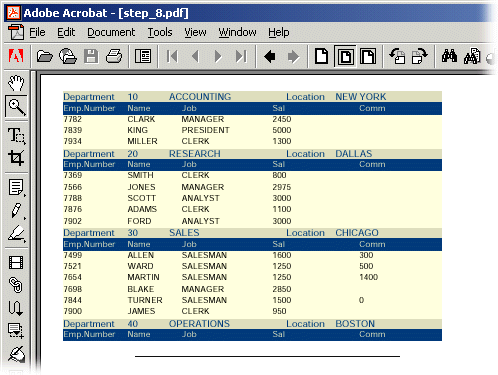Click salary value 2975
This screenshot has width=498, height=375.
point(282,187)
